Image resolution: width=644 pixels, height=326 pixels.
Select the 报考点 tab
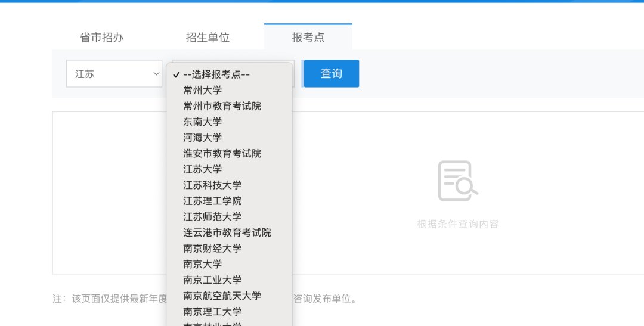pos(308,37)
